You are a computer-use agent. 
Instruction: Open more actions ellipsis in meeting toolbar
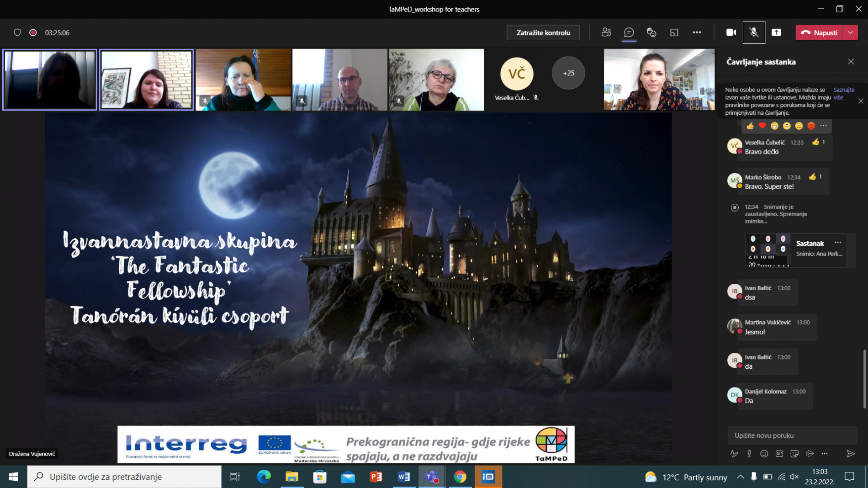click(697, 32)
